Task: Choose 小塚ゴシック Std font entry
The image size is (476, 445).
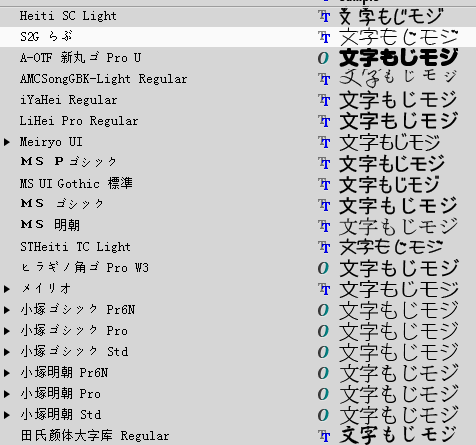Action: click(x=238, y=352)
